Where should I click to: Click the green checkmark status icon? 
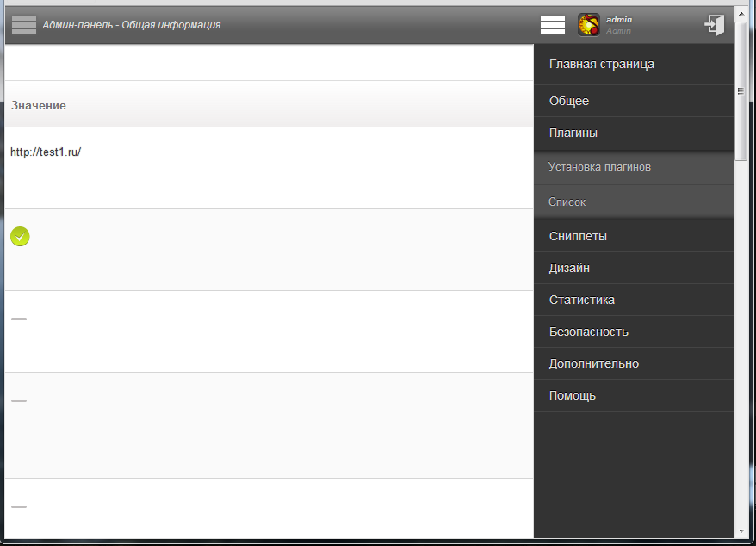coord(20,236)
